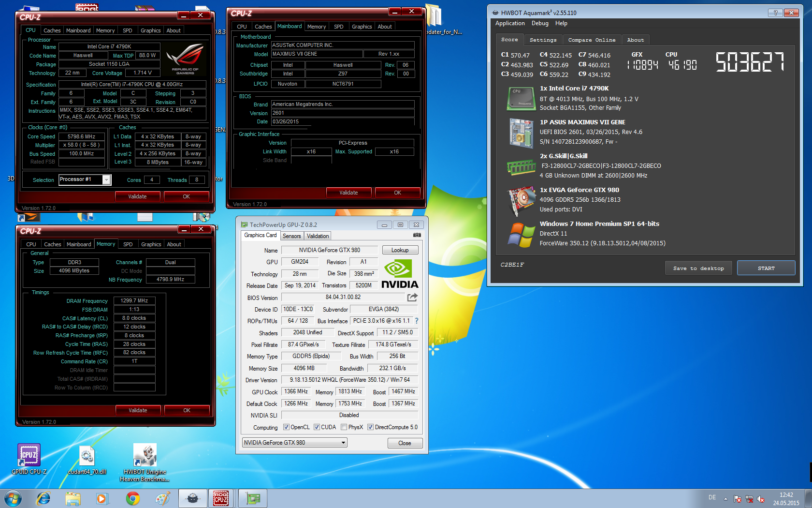Image resolution: width=812 pixels, height=508 pixels.
Task: Open the Application menu in HWBOT Aquamark
Action: tap(510, 23)
